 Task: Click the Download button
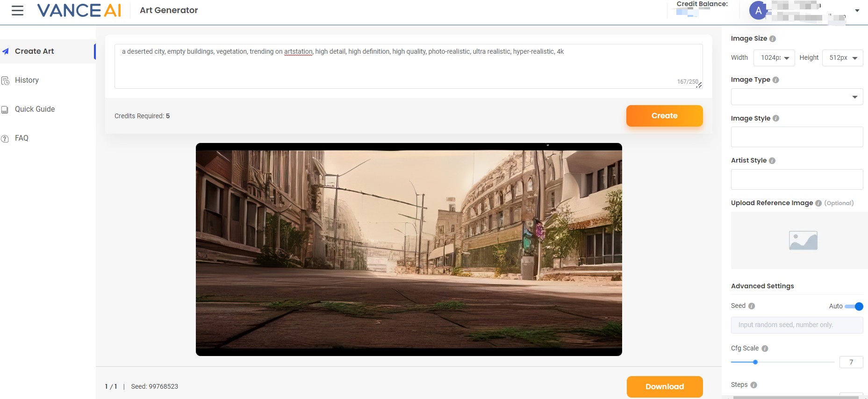click(665, 387)
